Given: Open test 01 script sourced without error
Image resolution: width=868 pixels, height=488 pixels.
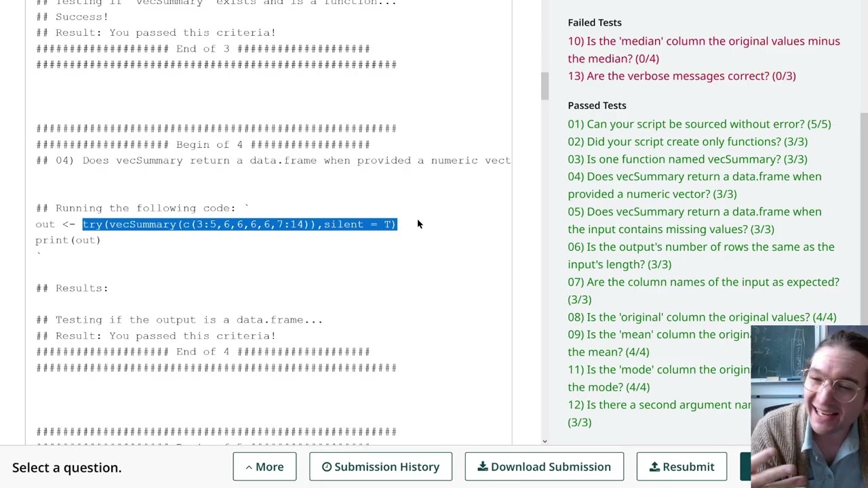Looking at the screenshot, I should 699,124.
